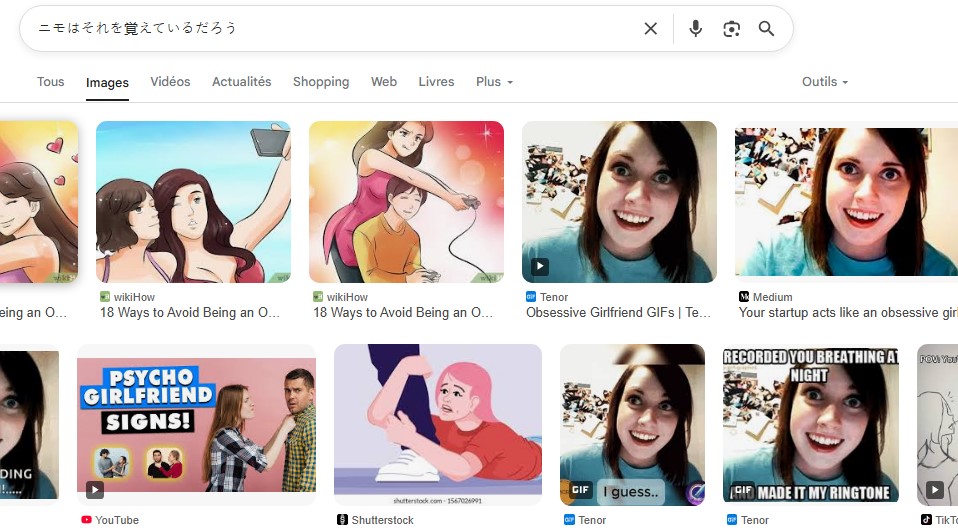The image size is (958, 531).
Task: Click the wikiHow favicon under the selfie illustration
Action: (104, 297)
